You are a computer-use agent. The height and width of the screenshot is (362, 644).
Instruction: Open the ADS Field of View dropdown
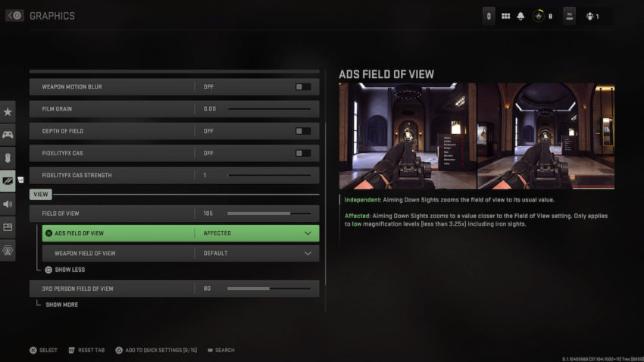pyautogui.click(x=180, y=233)
